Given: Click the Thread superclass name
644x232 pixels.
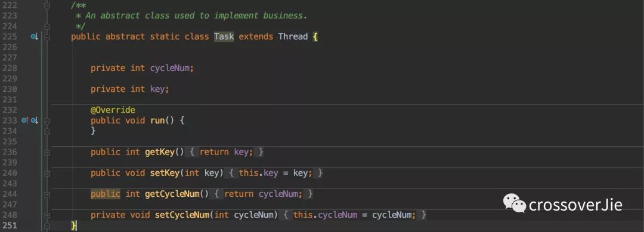Looking at the screenshot, I should [x=293, y=36].
